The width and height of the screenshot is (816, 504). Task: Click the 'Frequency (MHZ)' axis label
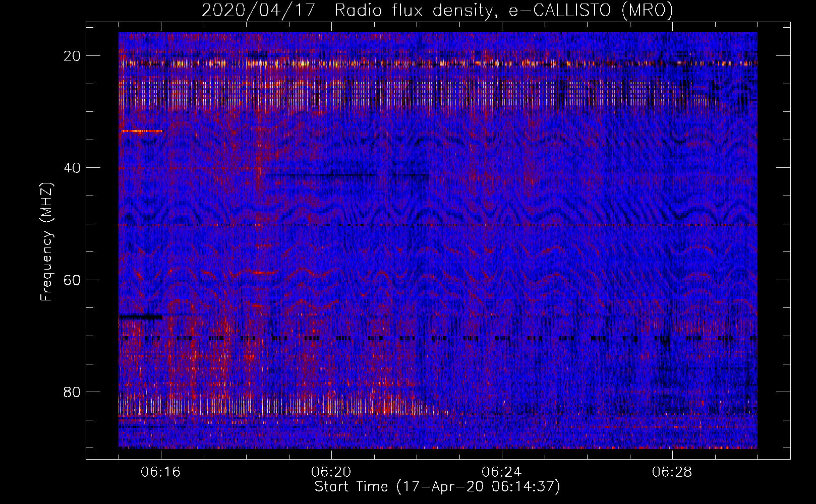46,242
